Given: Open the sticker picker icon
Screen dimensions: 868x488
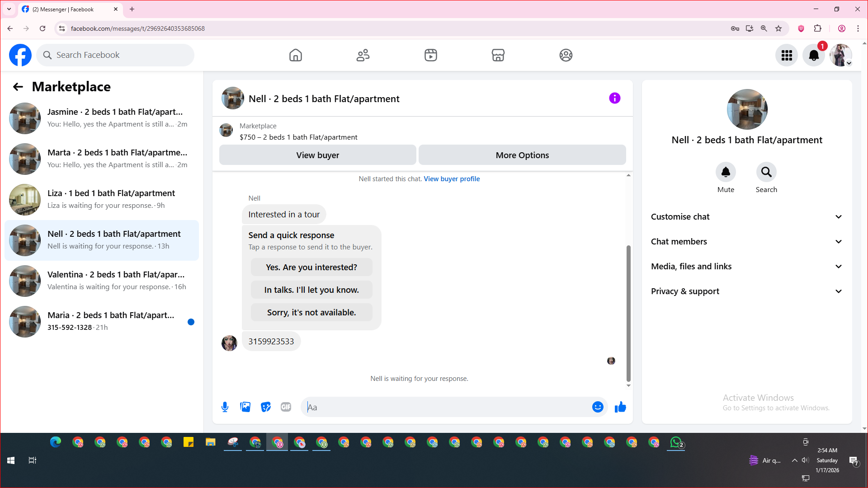Looking at the screenshot, I should (x=266, y=407).
